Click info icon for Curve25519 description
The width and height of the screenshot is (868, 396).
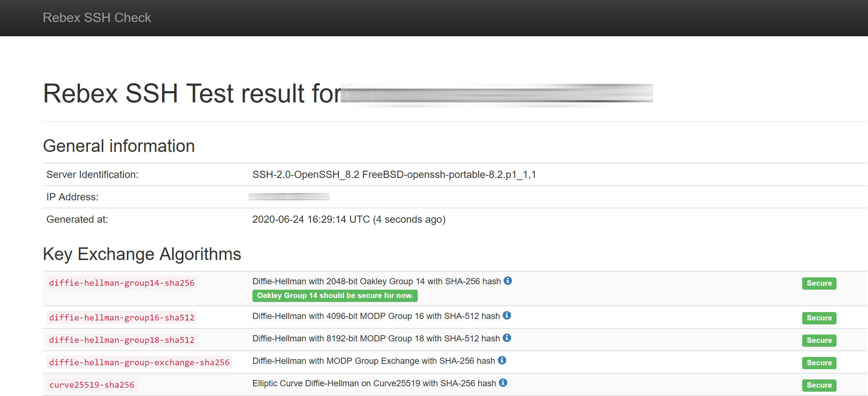coord(503,383)
